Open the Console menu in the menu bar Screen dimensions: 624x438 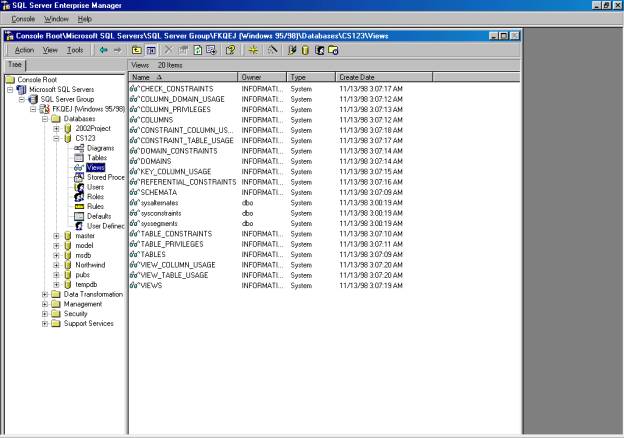pyautogui.click(x=23, y=19)
